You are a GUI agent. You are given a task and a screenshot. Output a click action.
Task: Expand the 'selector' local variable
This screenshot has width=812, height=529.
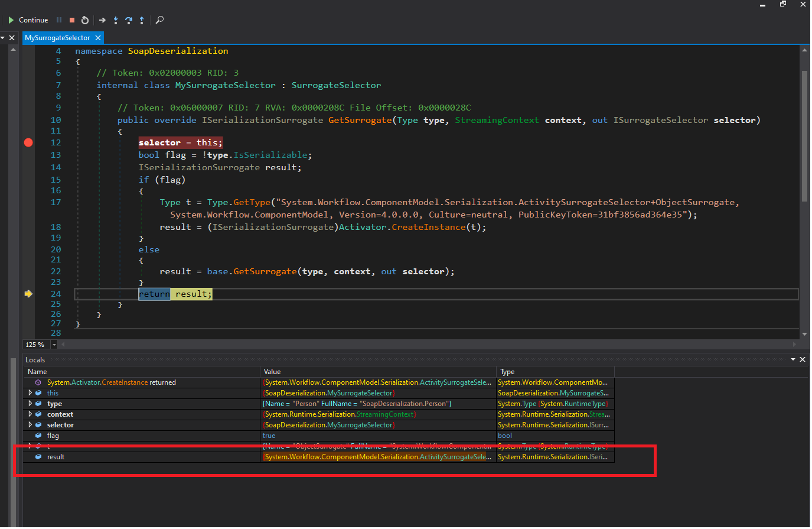[30, 425]
